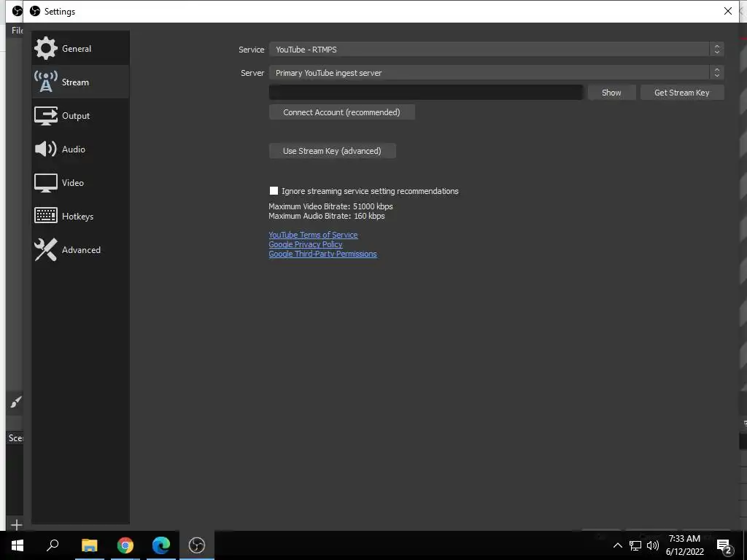Image resolution: width=747 pixels, height=560 pixels.
Task: Open the YouTube Terms of Service link
Action: 313,235
